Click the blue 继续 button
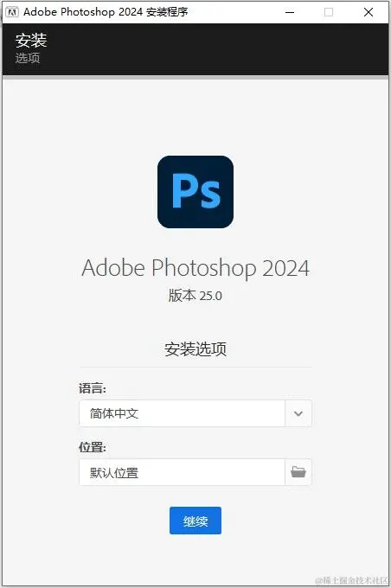The height and width of the screenshot is (588, 391). [195, 521]
